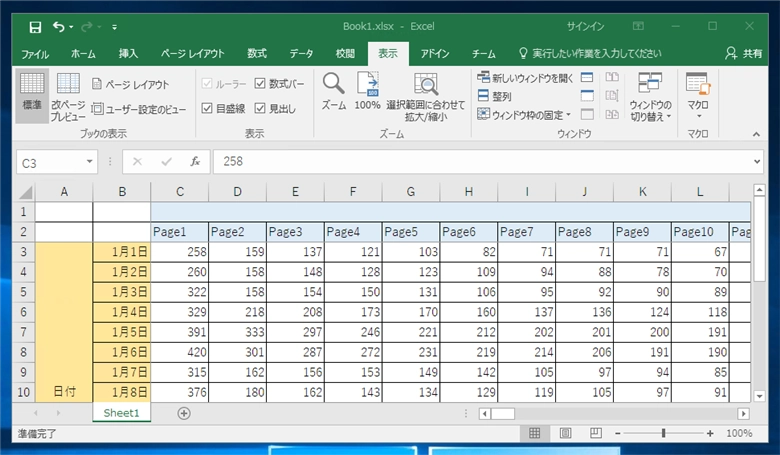Click the split window icon
This screenshot has width=780, height=455.
click(587, 78)
